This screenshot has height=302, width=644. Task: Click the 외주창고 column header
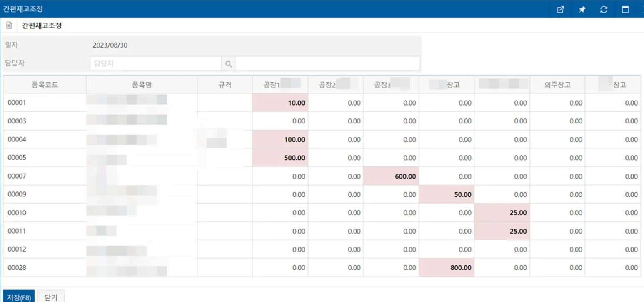tap(557, 85)
